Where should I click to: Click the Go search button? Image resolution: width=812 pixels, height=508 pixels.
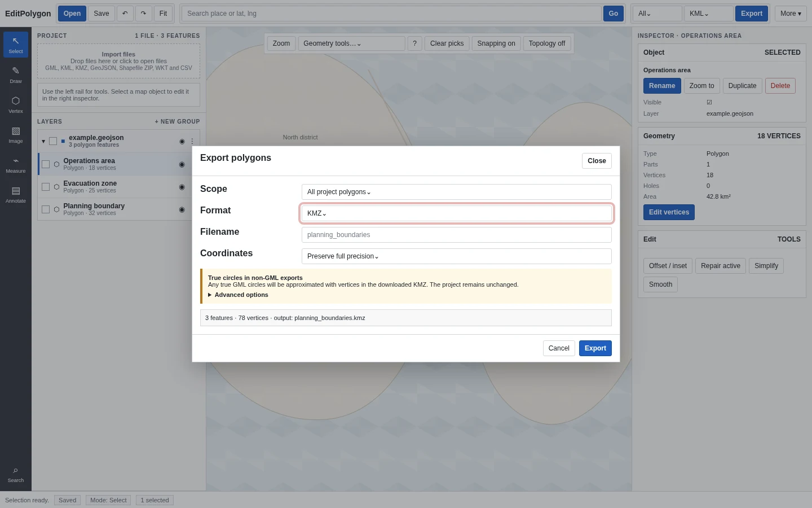[614, 14]
